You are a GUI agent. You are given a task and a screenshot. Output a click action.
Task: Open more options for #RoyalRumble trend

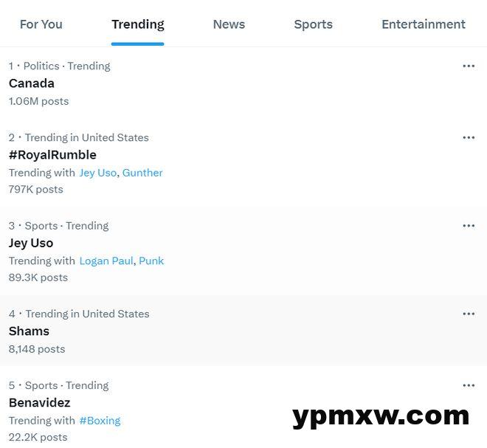pyautogui.click(x=469, y=137)
